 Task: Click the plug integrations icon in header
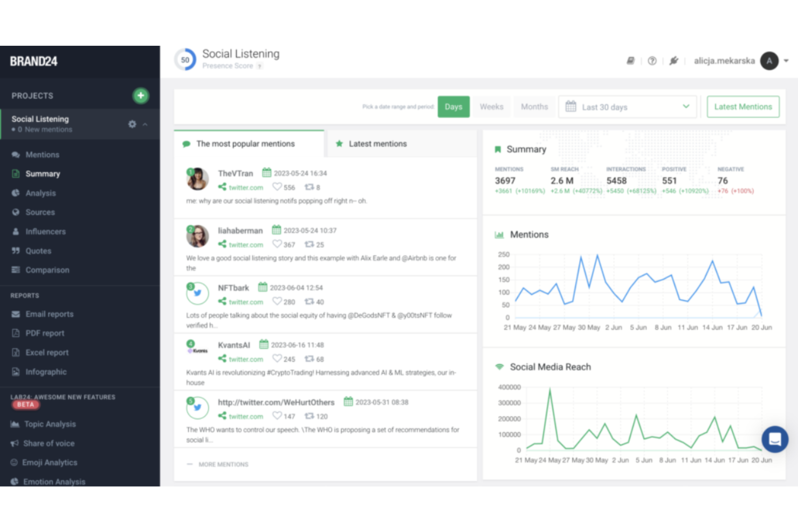[673, 61]
